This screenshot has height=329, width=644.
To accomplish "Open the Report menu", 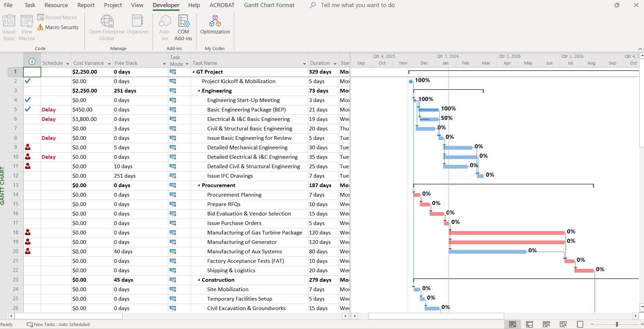I will [86, 5].
